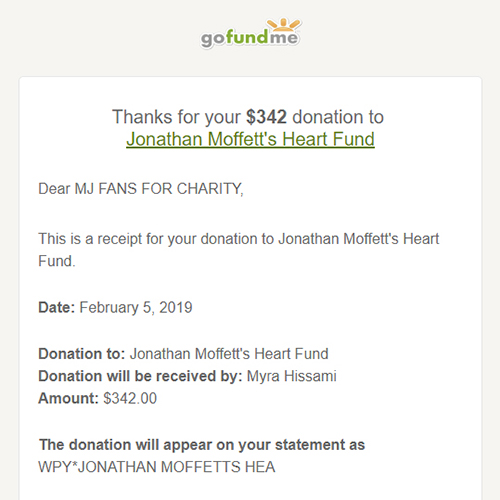Open the Jonathan Moffett's Heart Fund link
The image size is (500, 500).
click(250, 139)
